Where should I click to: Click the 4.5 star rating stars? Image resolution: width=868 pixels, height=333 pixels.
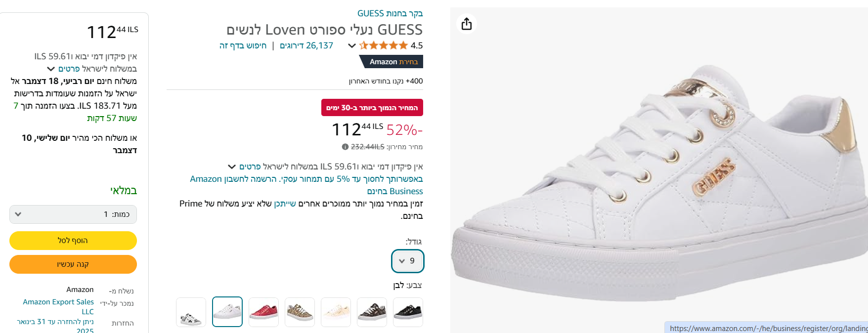coord(384,45)
